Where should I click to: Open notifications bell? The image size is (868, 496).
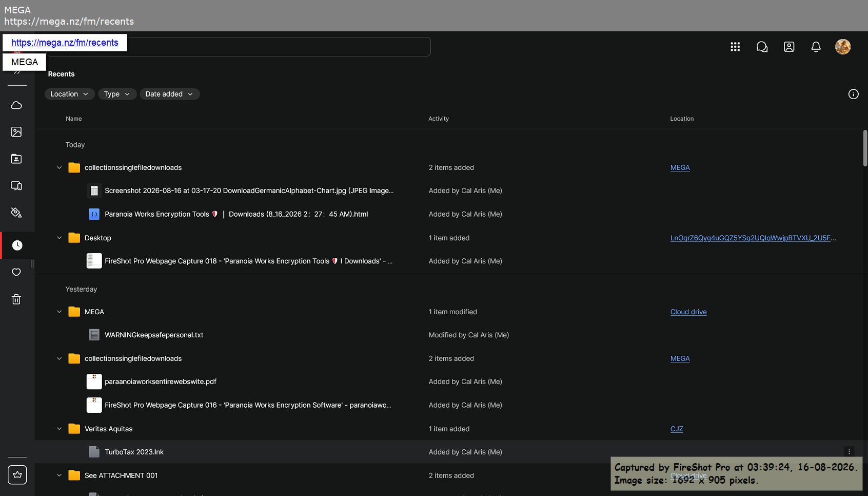point(816,47)
